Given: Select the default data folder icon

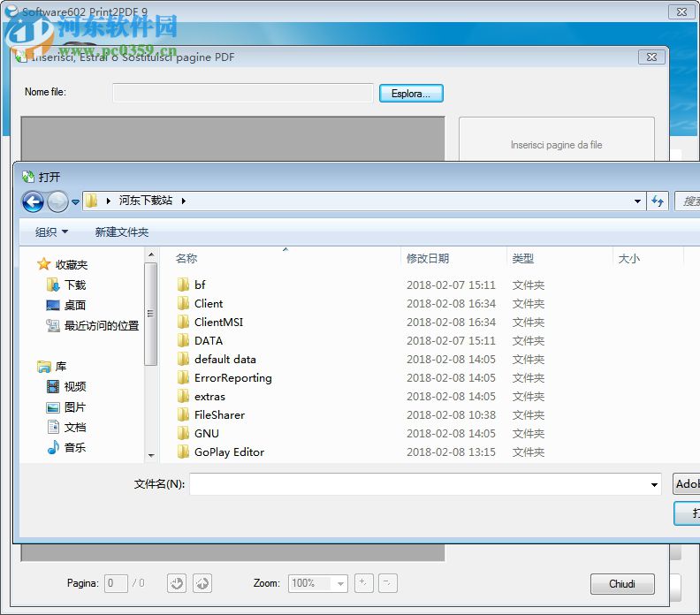Looking at the screenshot, I should tap(183, 359).
